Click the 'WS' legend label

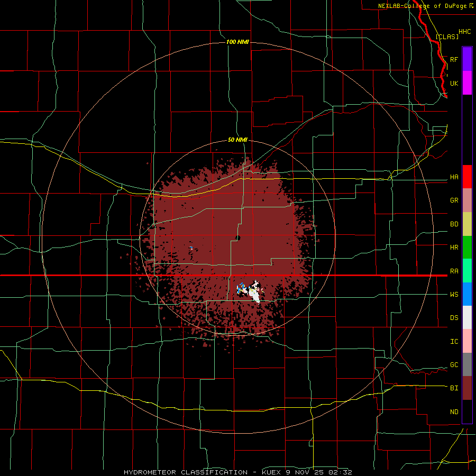(454, 295)
